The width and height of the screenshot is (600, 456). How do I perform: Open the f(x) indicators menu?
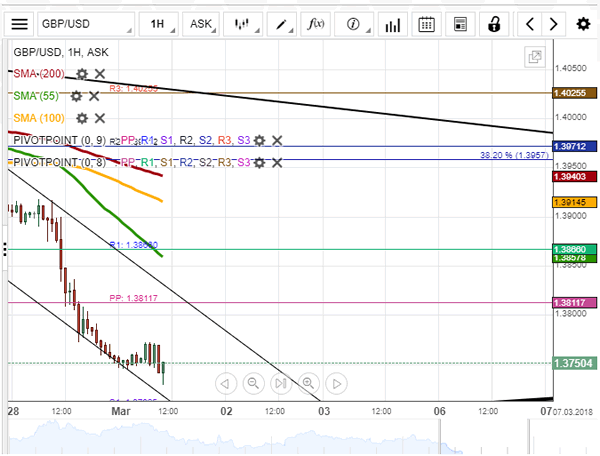[x=316, y=24]
